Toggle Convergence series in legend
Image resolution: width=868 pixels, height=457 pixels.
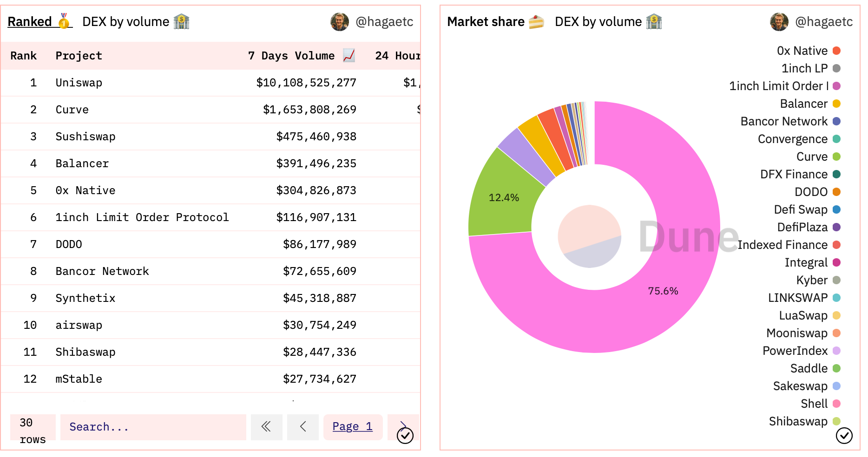coord(799,139)
